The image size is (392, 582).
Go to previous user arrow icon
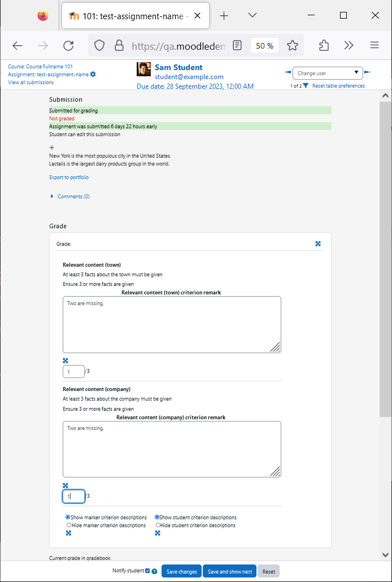point(288,72)
